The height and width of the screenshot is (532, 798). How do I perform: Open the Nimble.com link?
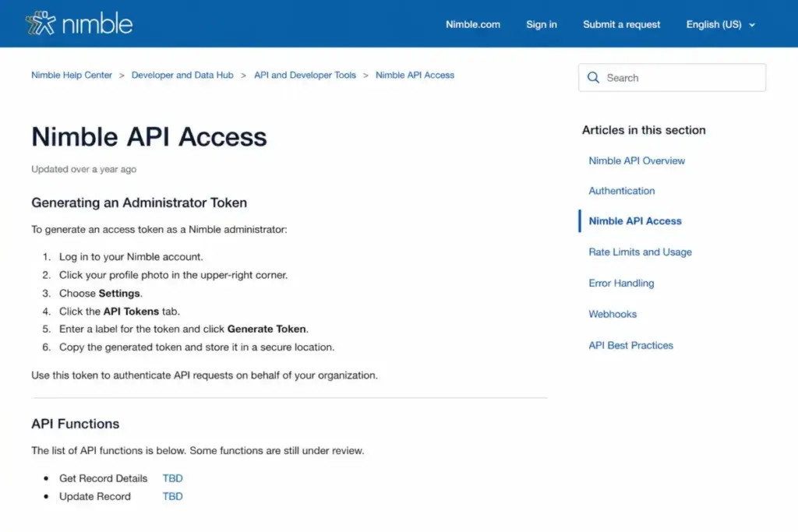tap(473, 24)
